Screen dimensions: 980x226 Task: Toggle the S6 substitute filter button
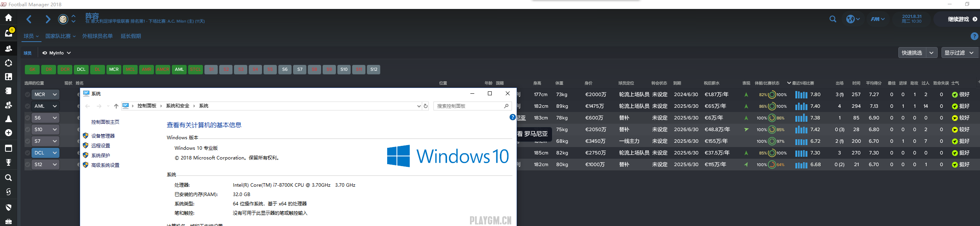(x=285, y=69)
